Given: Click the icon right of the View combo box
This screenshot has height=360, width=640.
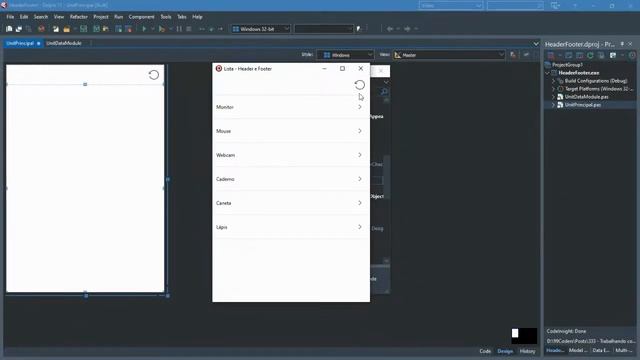Looking at the screenshot, I should point(513,55).
